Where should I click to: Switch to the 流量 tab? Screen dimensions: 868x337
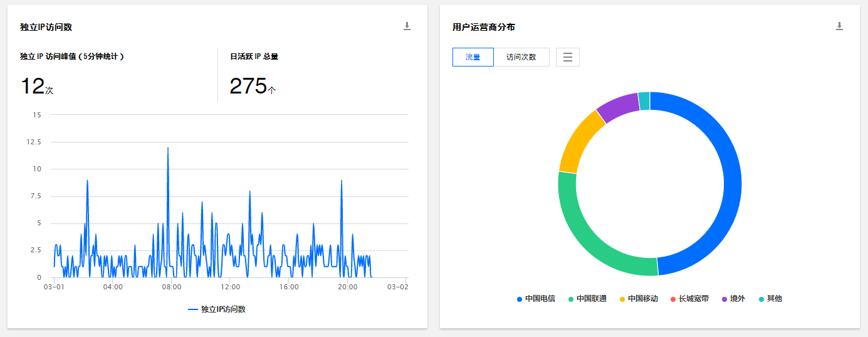(473, 57)
